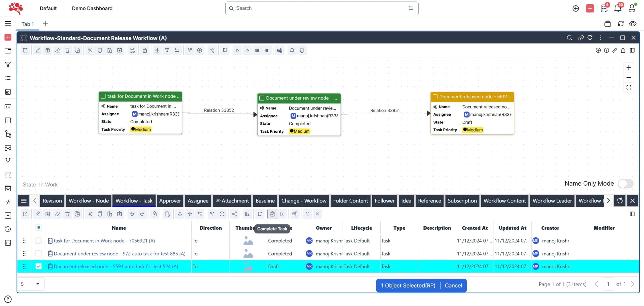
Task: Switch to the Workflow - Node tab
Action: click(89, 201)
